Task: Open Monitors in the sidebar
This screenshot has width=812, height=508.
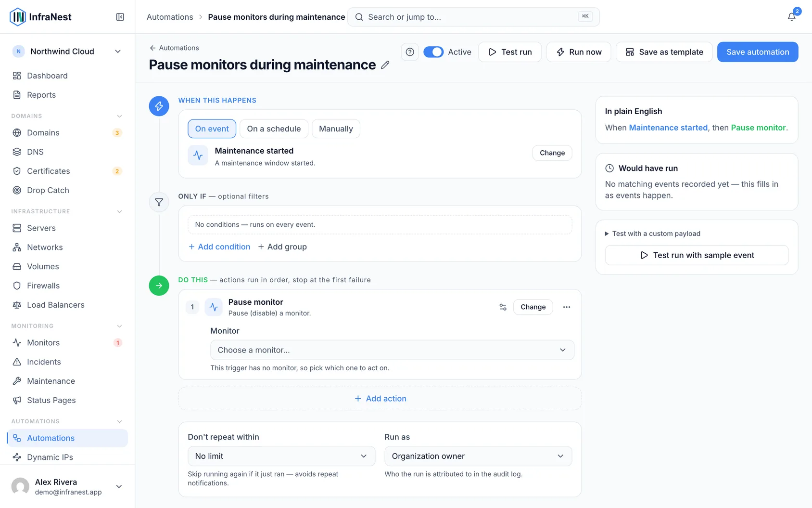Action: (x=67, y=343)
